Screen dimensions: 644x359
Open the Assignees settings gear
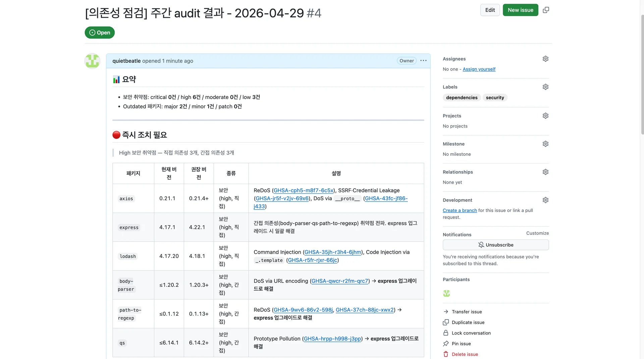(x=545, y=58)
